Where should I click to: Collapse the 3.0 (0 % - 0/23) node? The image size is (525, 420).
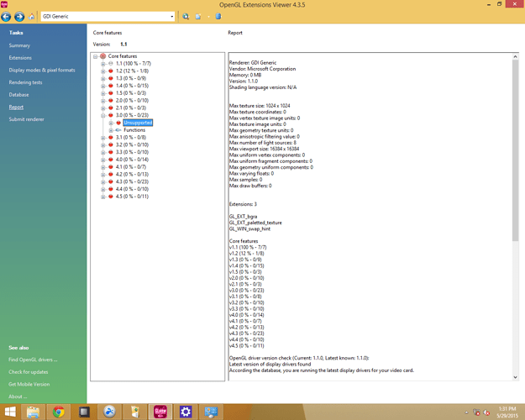click(103, 115)
